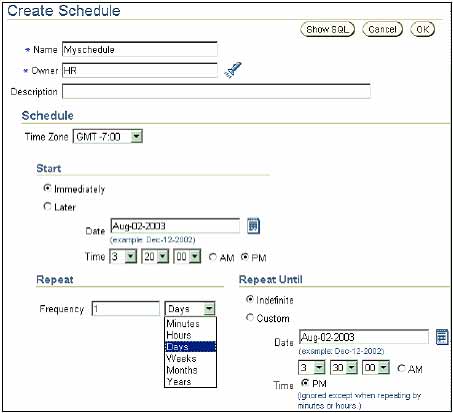The height and width of the screenshot is (413, 453).
Task: Choose Years from the frequency list
Action: pyautogui.click(x=191, y=382)
